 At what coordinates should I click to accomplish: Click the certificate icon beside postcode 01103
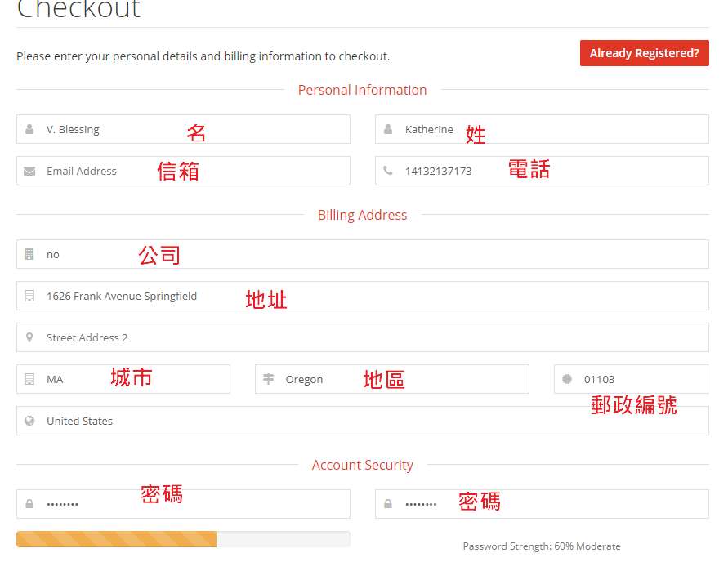pos(567,379)
